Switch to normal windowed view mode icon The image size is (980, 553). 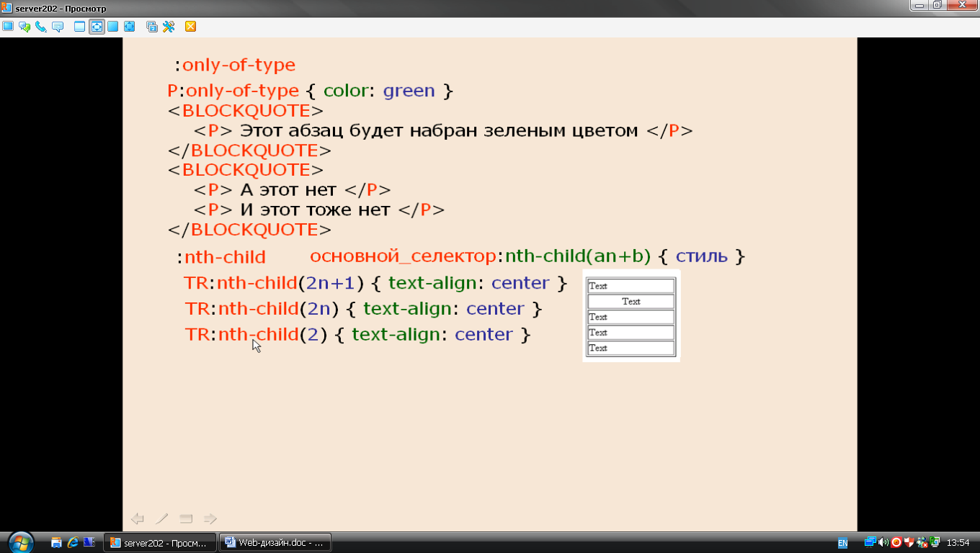(x=80, y=27)
